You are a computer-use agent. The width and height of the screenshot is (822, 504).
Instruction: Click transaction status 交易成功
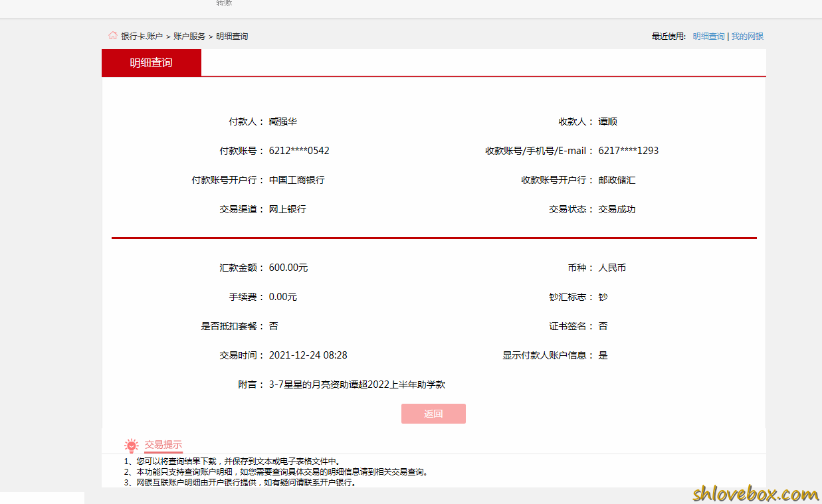[617, 209]
